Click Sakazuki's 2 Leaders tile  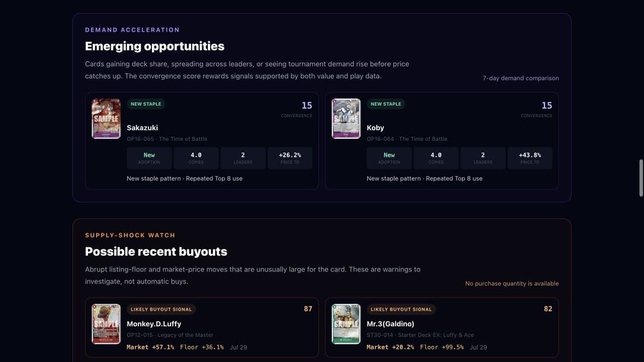click(x=243, y=158)
